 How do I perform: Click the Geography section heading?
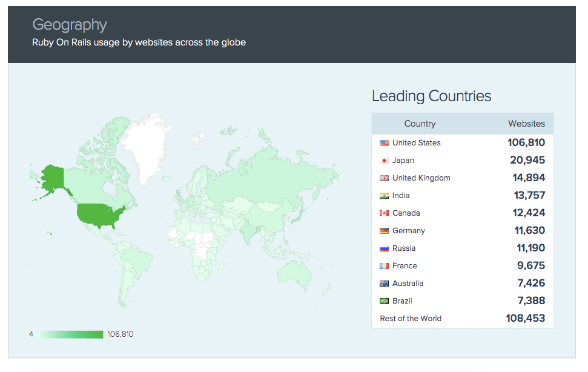70,25
